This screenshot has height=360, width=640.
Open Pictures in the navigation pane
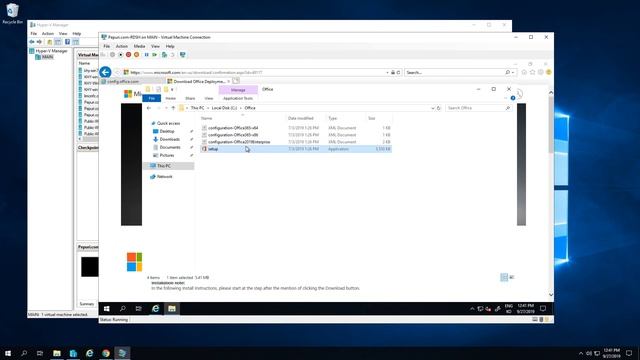coord(167,156)
